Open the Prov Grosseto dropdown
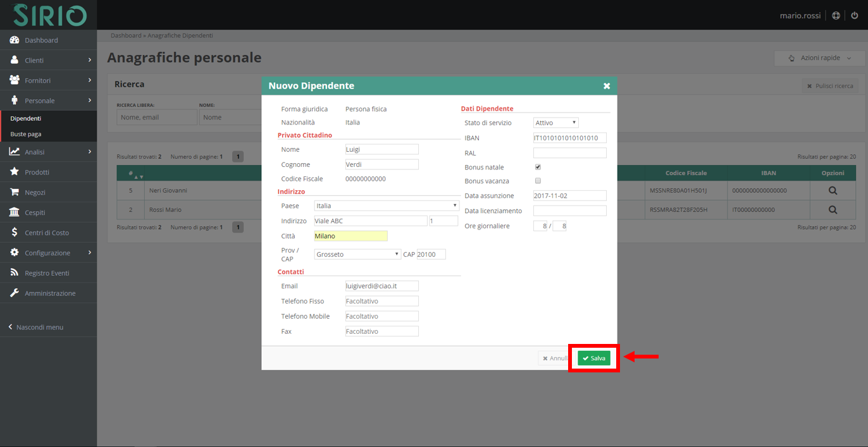The image size is (868, 447). tap(357, 254)
